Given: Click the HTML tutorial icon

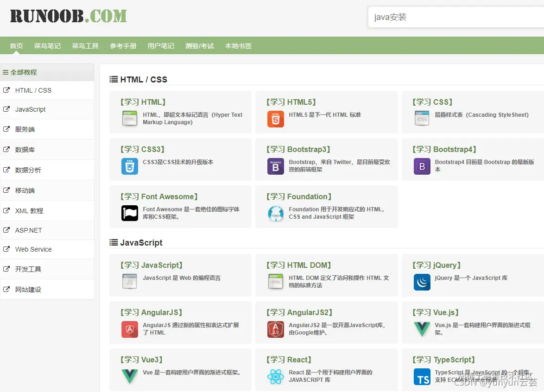Looking at the screenshot, I should pos(130,119).
